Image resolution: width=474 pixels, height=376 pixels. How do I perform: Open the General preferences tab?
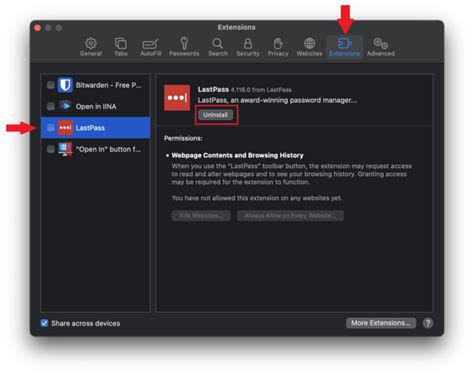91,47
